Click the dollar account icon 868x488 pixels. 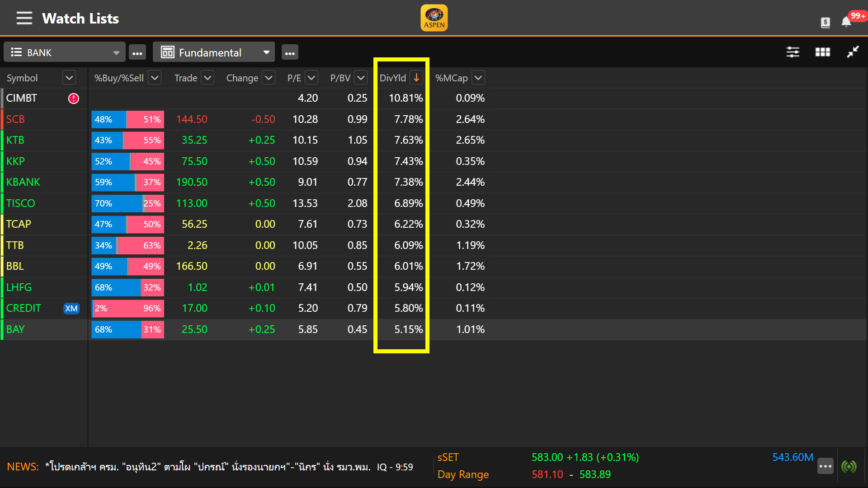click(826, 22)
